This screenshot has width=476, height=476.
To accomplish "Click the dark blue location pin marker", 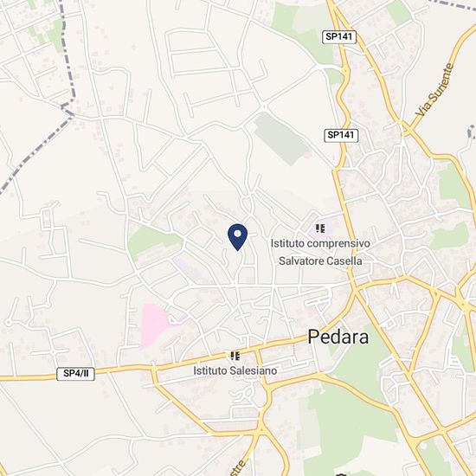I will (x=237, y=237).
